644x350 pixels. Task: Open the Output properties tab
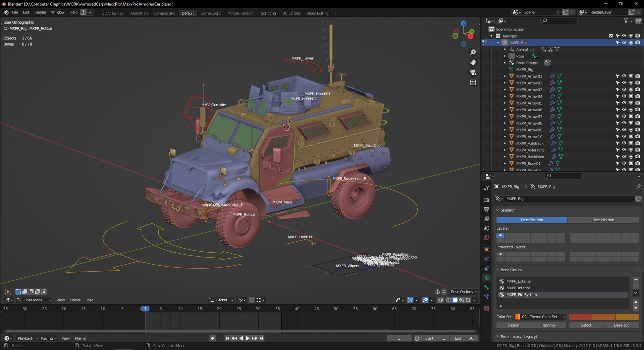486,210
